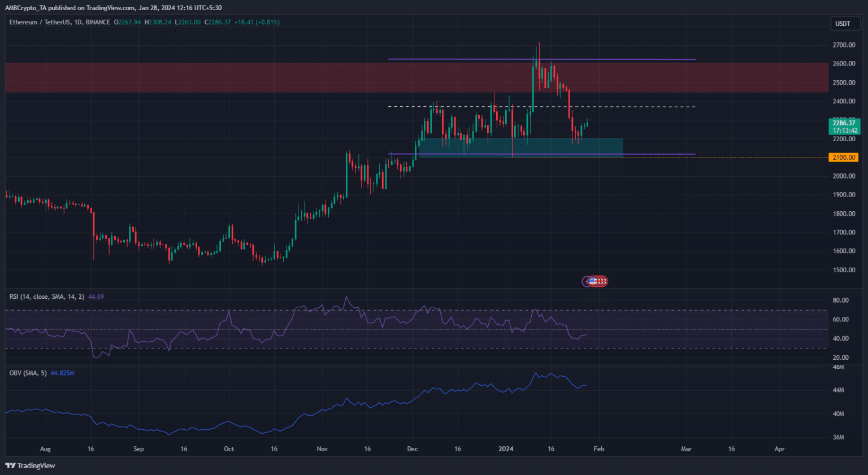This screenshot has width=868, height=475.
Task: Toggle the OBV value display showing 44.825M
Action: tap(62, 373)
